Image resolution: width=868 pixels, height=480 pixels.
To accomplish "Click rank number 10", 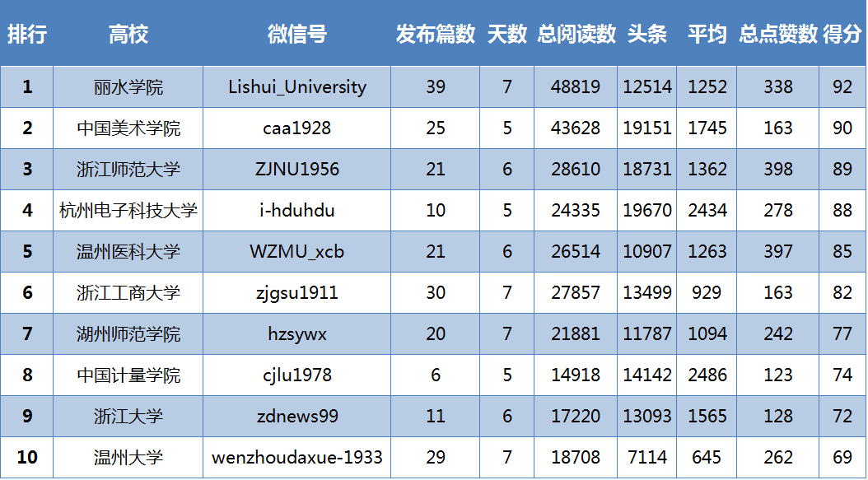I will (27, 457).
